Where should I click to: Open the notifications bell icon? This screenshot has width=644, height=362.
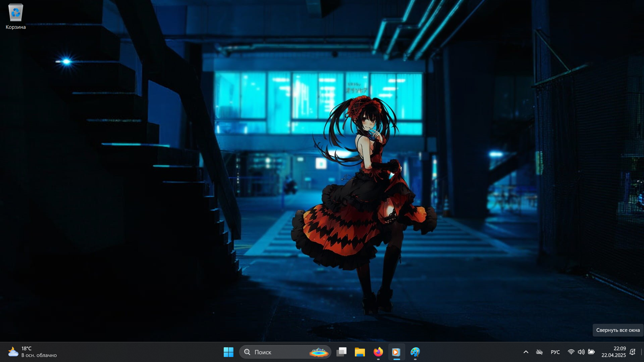point(633,352)
